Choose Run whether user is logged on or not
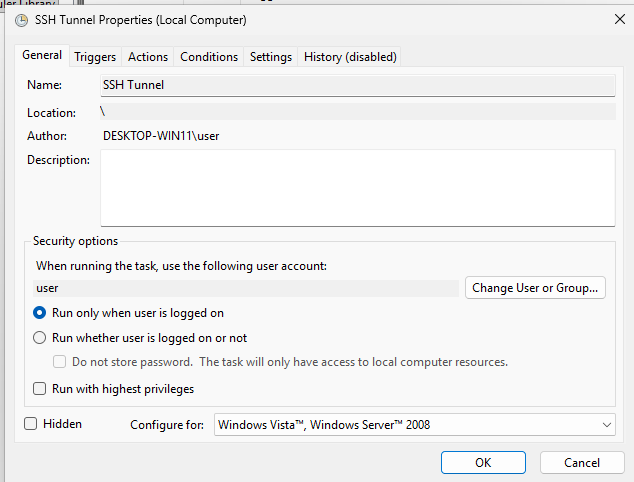The height and width of the screenshot is (482, 634). coord(40,338)
